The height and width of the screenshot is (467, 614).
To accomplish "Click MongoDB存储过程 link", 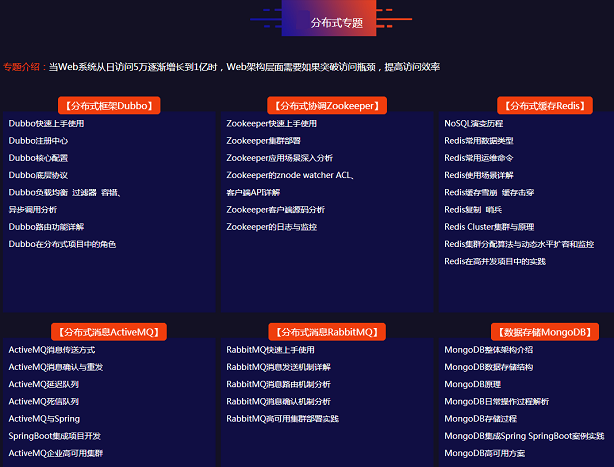I will click(x=480, y=418).
